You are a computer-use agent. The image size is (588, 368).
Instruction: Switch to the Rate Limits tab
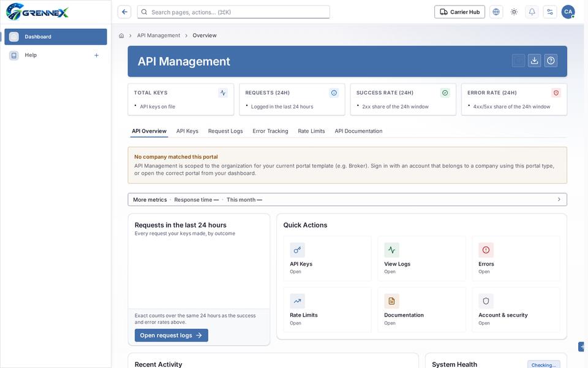(311, 131)
